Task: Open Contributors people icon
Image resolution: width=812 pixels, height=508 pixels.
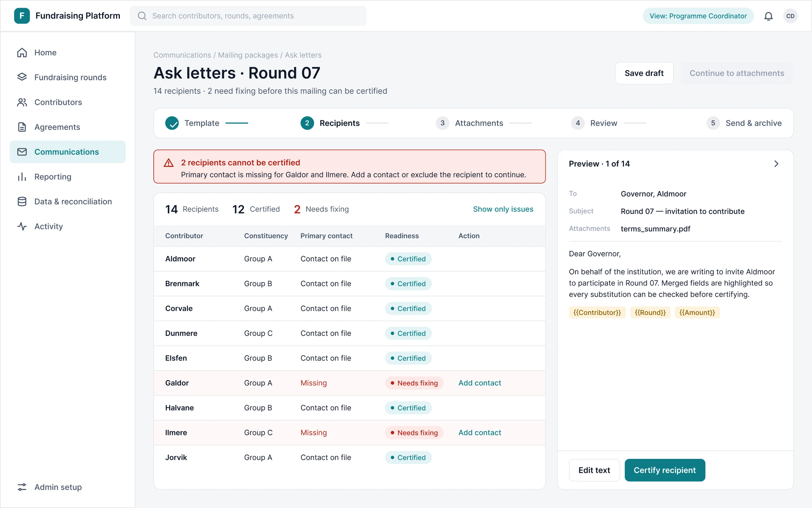Action: pos(22,102)
